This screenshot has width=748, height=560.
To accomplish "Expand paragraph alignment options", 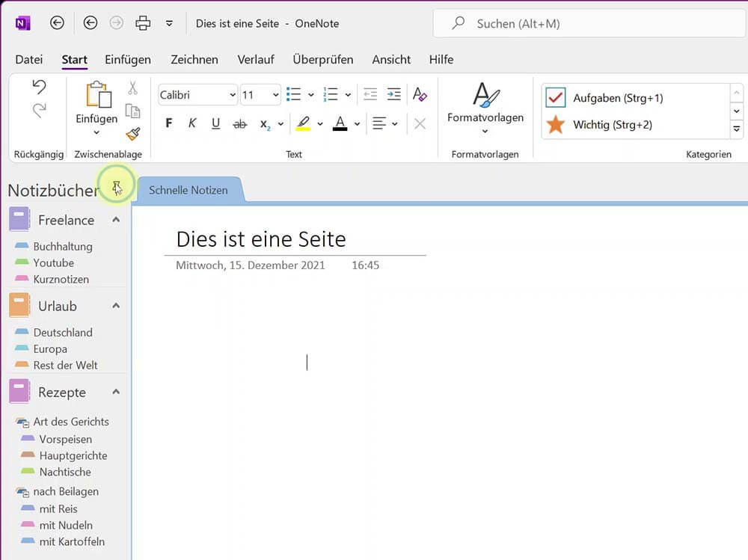I will pos(394,124).
